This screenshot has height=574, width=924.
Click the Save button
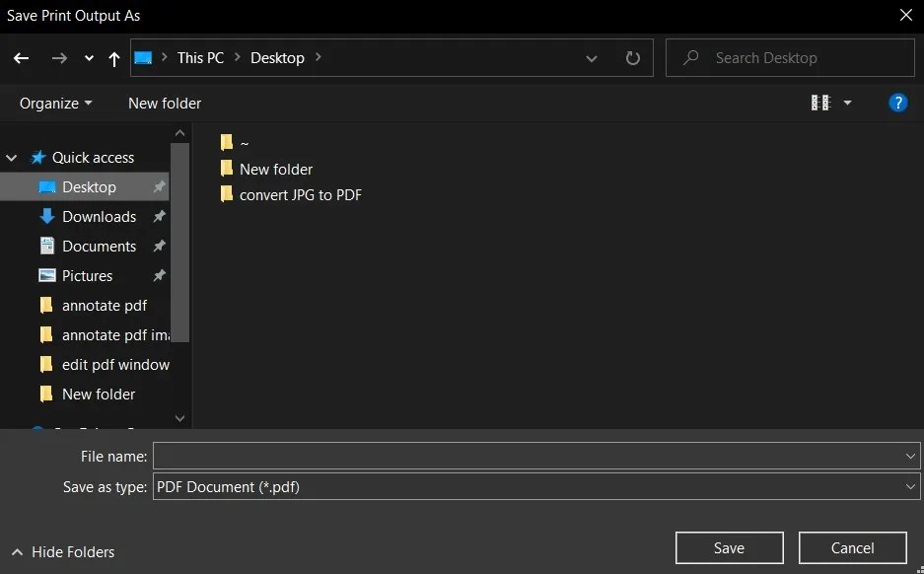729,547
